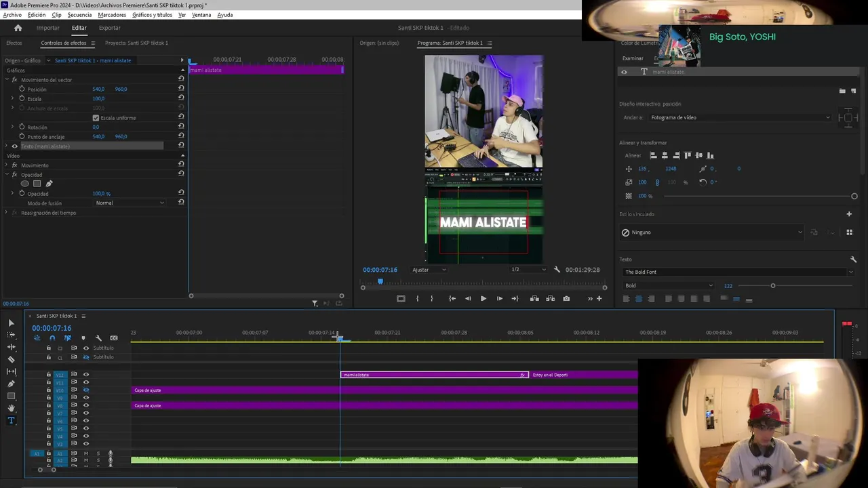Toggle lock on track V8

48,405
